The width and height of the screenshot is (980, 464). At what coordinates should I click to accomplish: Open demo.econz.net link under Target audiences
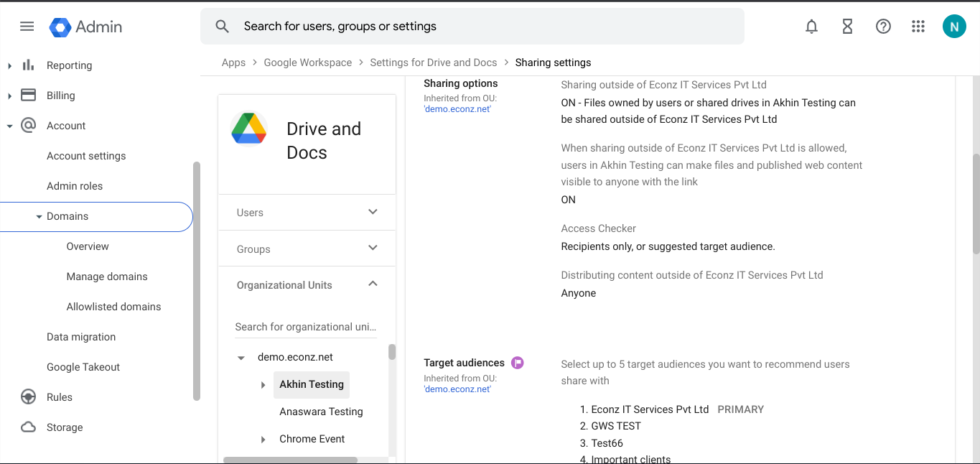pyautogui.click(x=457, y=389)
